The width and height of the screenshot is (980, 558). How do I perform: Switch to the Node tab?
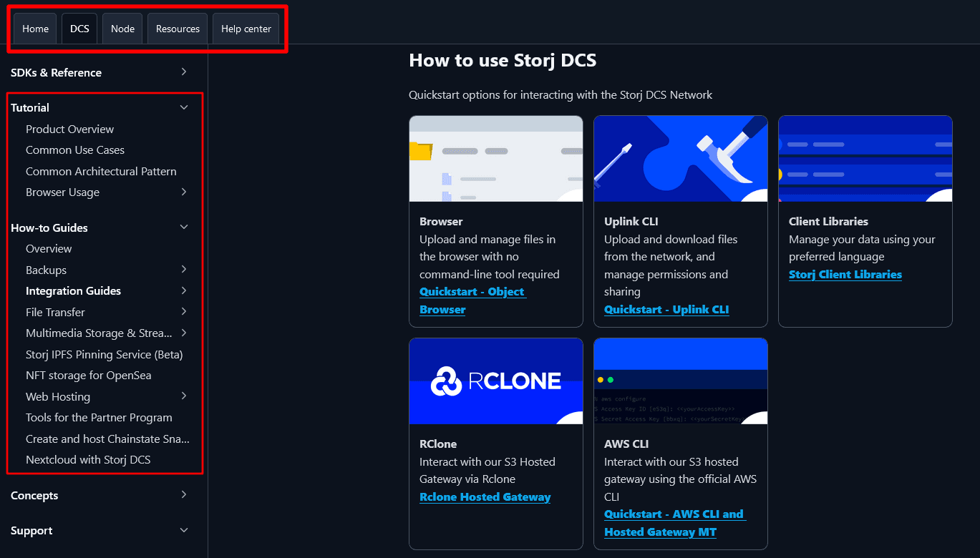coord(122,29)
